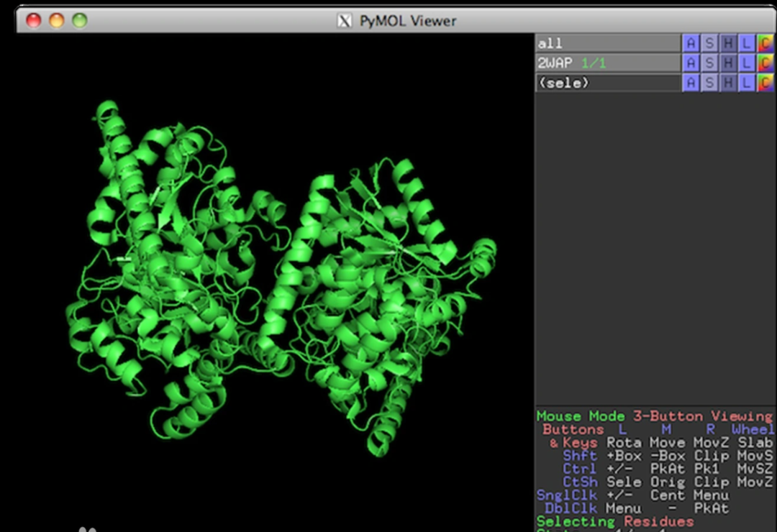The width and height of the screenshot is (777, 532).
Task: Toggle visibility of the all entry
Action: point(608,43)
